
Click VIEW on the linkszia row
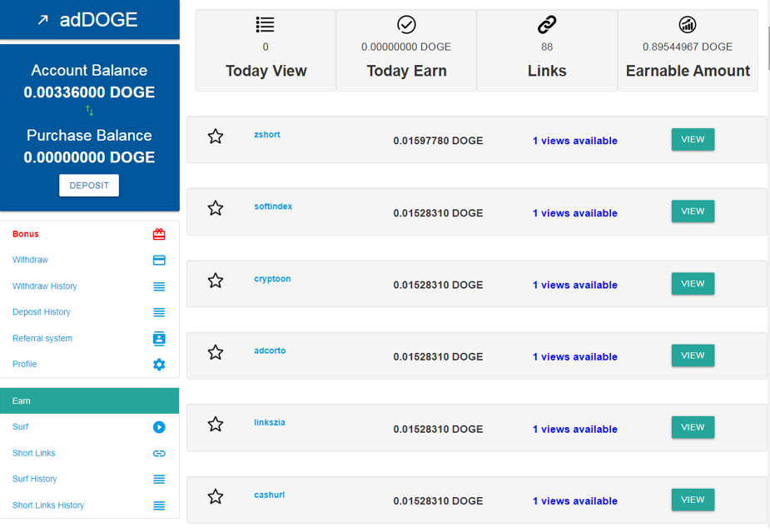coord(693,427)
